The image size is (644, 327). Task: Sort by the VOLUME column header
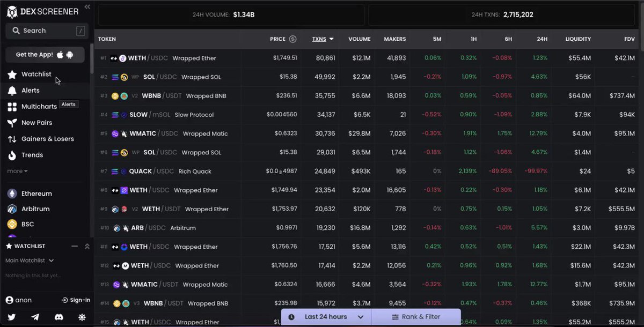[359, 39]
